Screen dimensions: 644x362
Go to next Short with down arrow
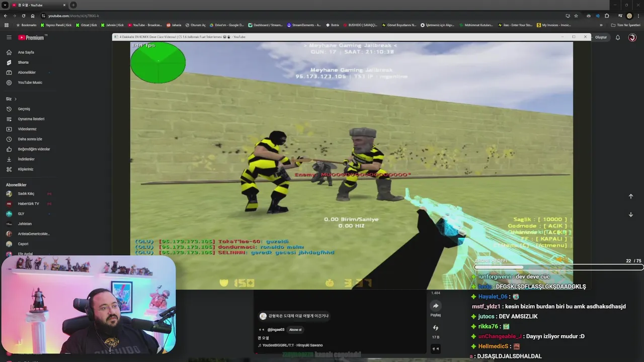coord(630,215)
